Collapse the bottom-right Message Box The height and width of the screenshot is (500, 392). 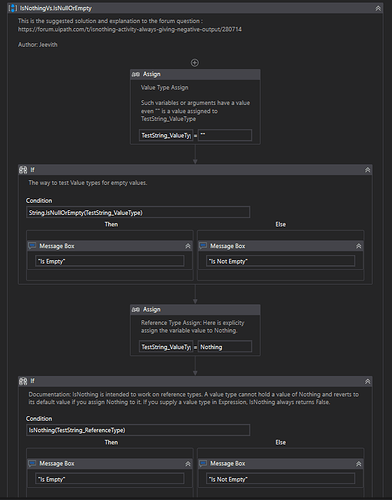[x=359, y=464]
